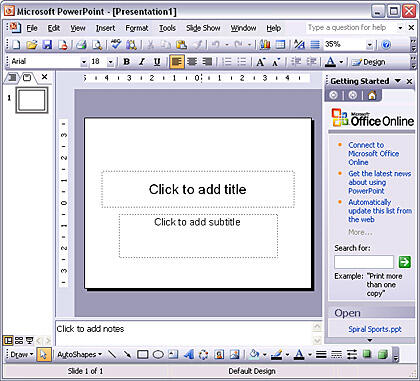Open Microsoft PowerPoint Help question mark icon
Viewport: 420px width, 381px height.
pyautogui.click(x=386, y=45)
